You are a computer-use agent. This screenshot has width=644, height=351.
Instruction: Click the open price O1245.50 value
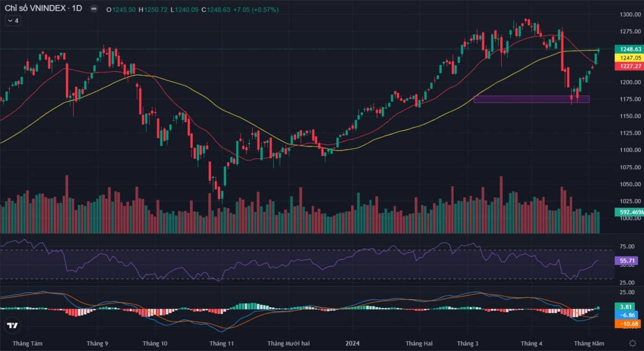click(121, 10)
